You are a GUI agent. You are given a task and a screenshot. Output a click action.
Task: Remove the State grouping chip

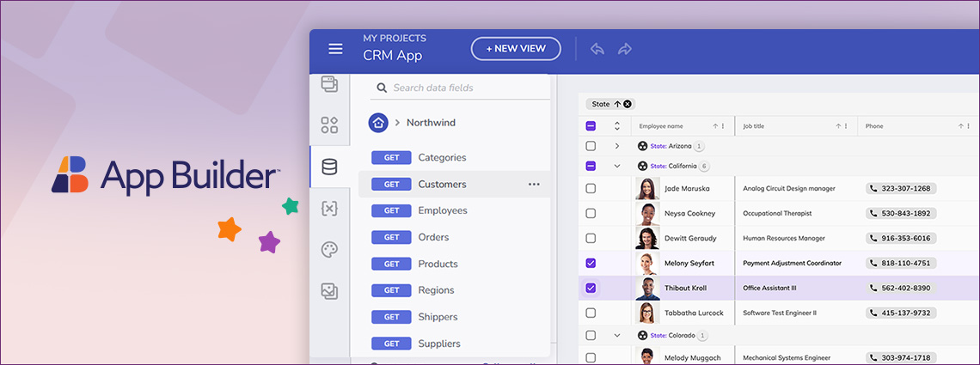tap(628, 104)
